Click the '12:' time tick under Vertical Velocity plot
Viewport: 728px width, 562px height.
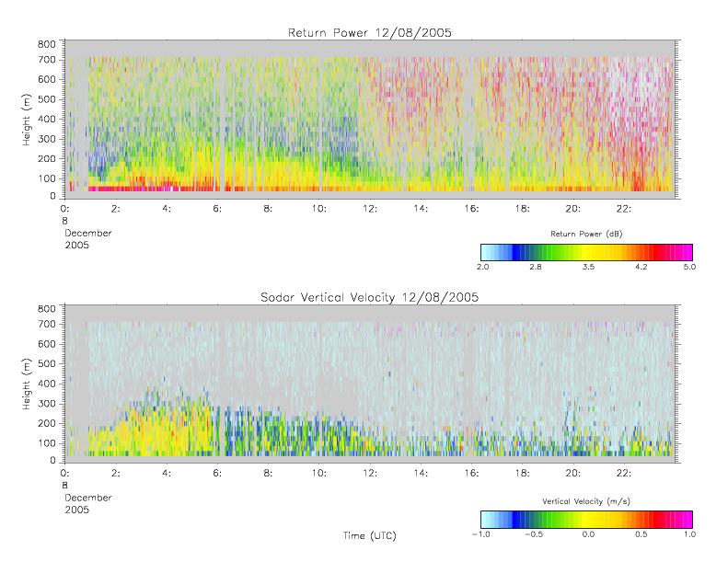point(370,474)
